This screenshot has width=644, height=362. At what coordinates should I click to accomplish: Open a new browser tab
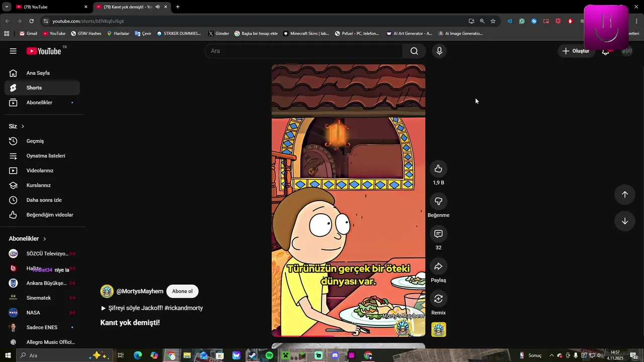(178, 7)
